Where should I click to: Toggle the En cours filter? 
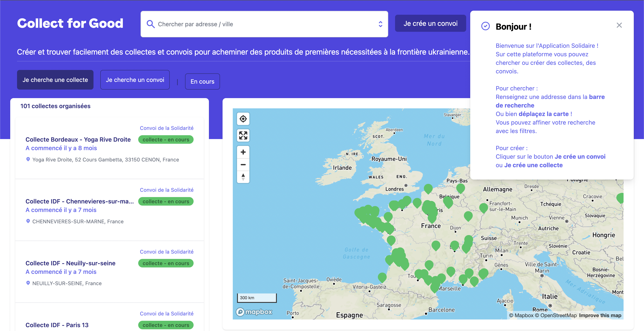(x=202, y=81)
